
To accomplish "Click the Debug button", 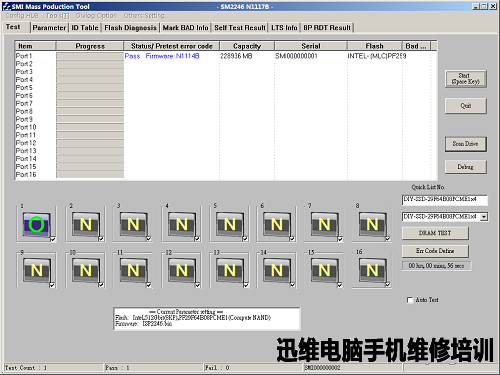I will 466,167.
